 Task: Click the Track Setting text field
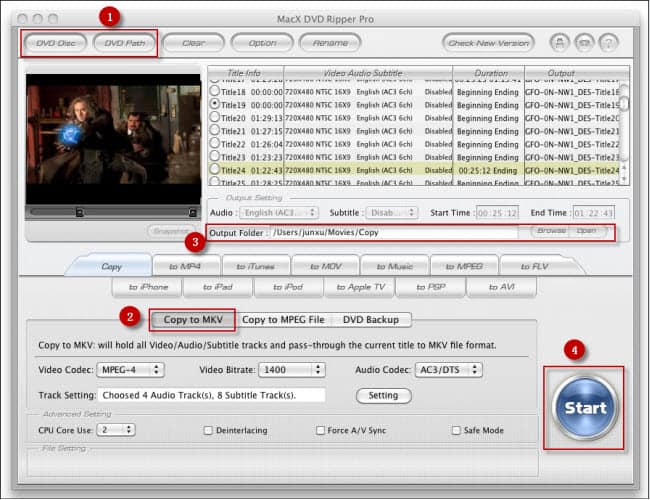[x=212, y=396]
